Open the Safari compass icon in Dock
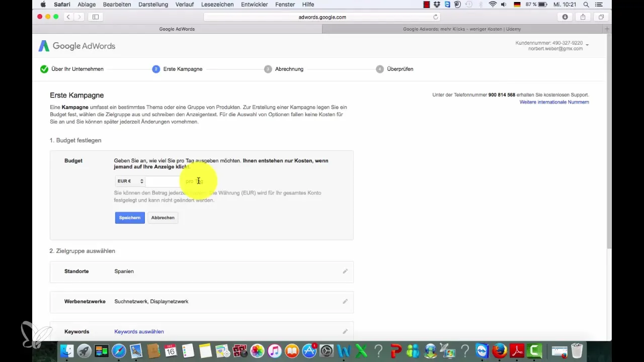This screenshot has width=644, height=362. [119, 351]
